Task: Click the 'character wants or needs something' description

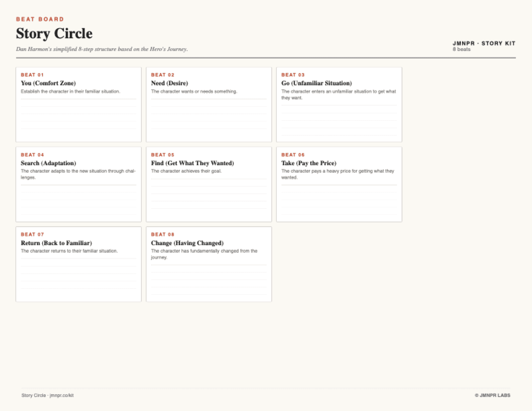Action: (194, 91)
